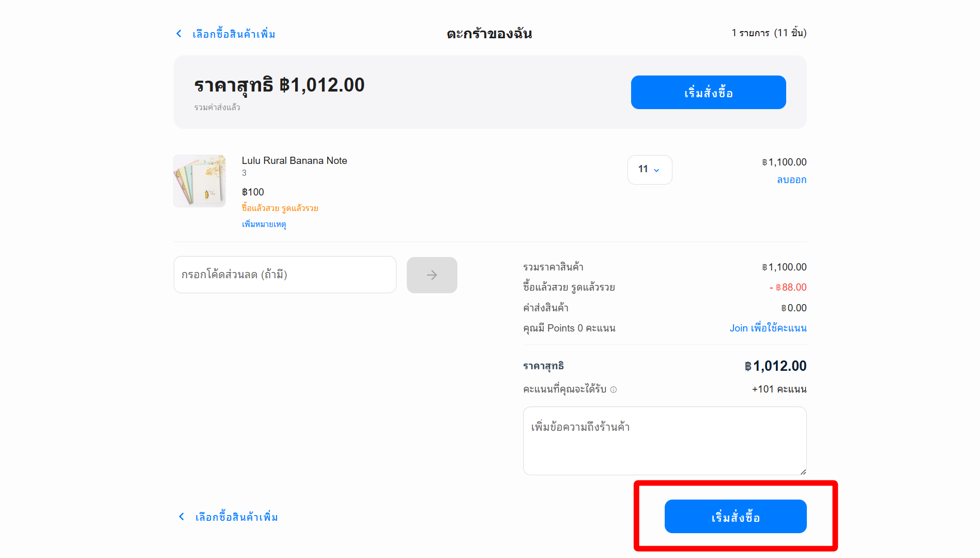Click the chevron arrow in quantity selector
980x558 pixels.
pos(657,170)
